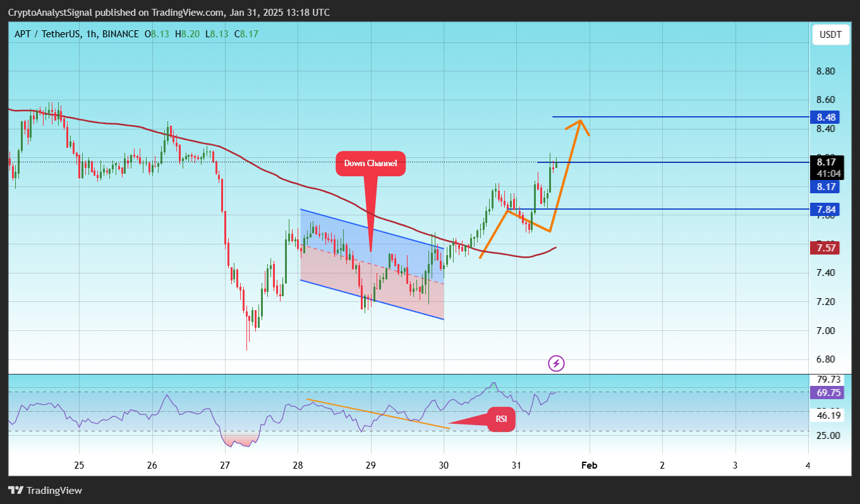Click the blue 8.17 price level label
Image resolution: width=860 pixels, height=504 pixels.
pos(827,187)
